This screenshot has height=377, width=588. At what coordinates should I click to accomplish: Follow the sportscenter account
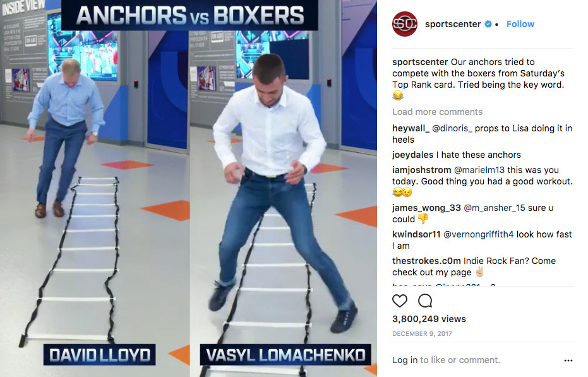click(520, 24)
